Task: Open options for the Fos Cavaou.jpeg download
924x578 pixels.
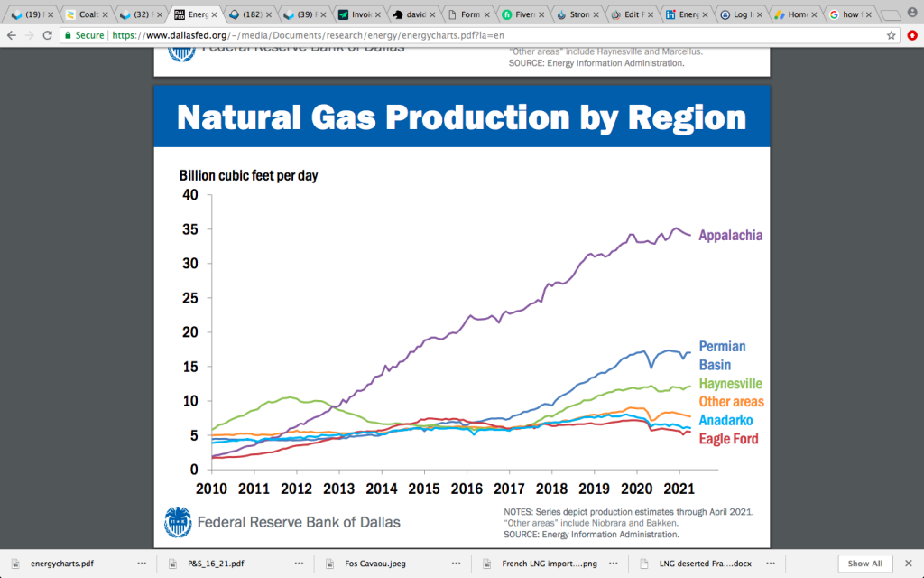Action: [x=457, y=563]
